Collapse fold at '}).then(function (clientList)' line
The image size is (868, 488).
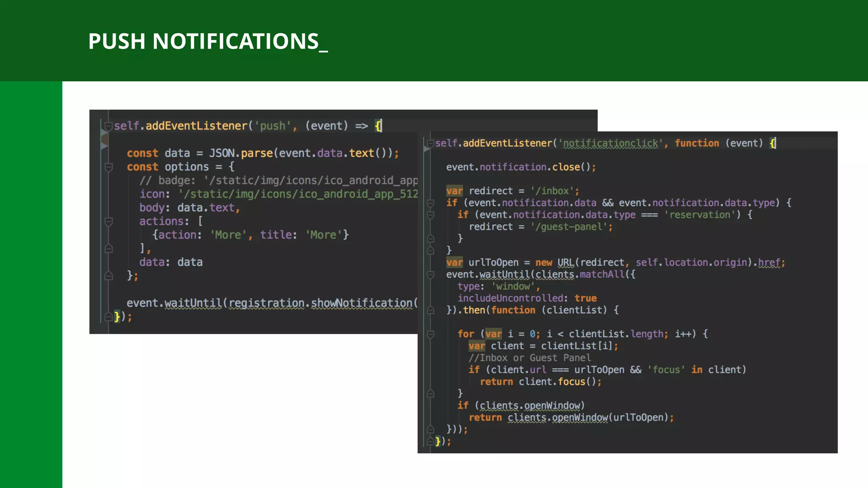(430, 310)
